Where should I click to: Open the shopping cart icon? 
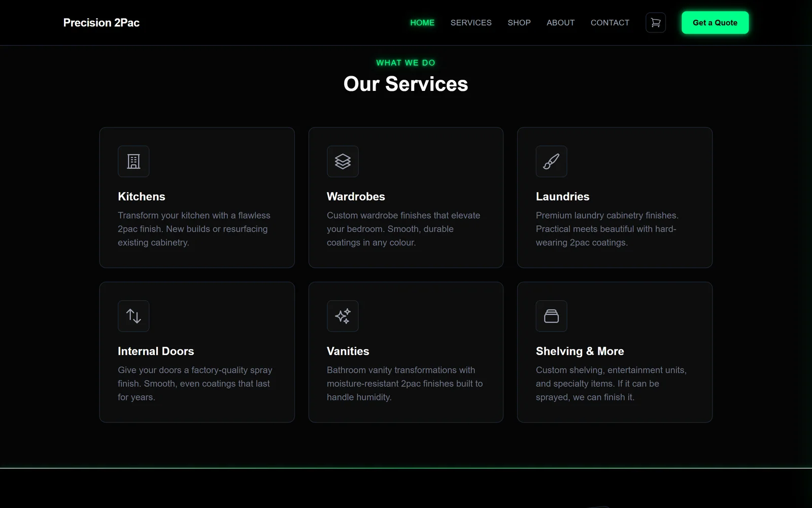[656, 23]
